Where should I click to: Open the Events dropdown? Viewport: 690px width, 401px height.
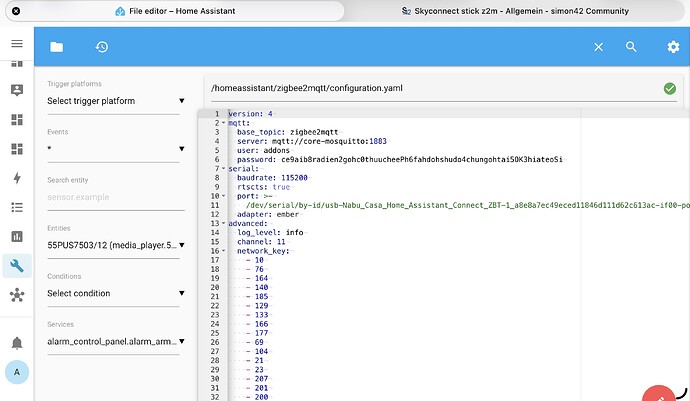pyautogui.click(x=114, y=149)
